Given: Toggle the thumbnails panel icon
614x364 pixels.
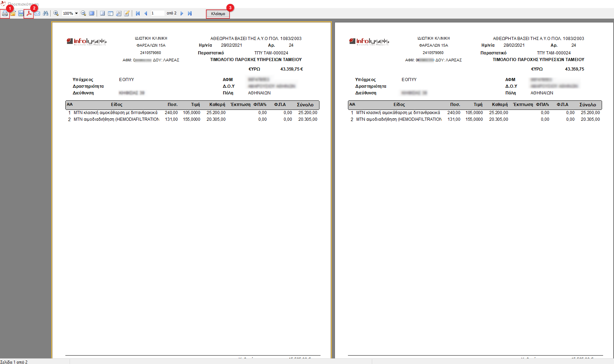Looking at the screenshot, I should click(110, 14).
